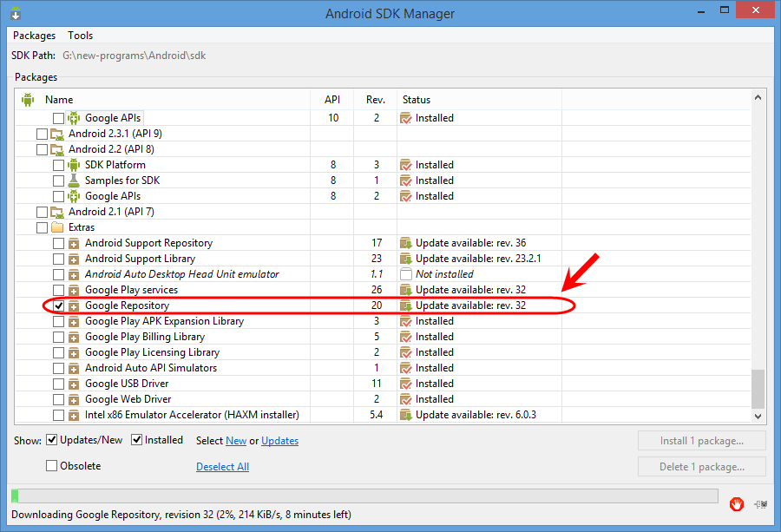Click the Android 2.2 (API 8) folder icon

coord(57,149)
